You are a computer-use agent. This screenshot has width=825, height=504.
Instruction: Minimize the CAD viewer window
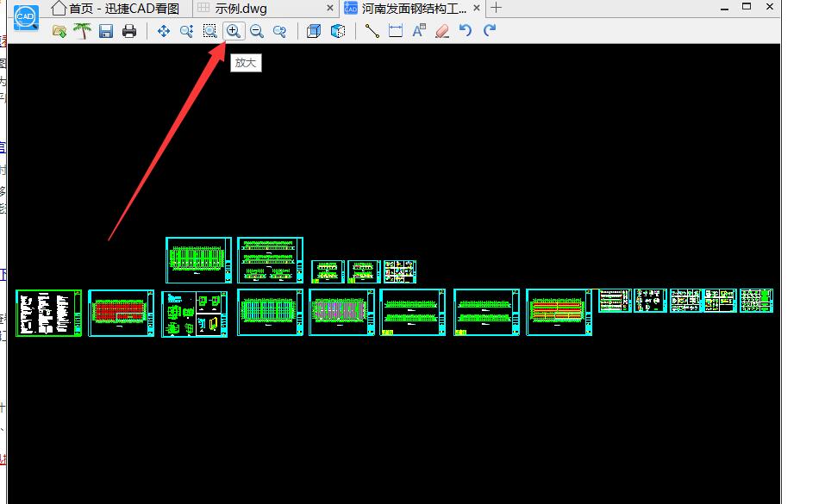click(724, 8)
